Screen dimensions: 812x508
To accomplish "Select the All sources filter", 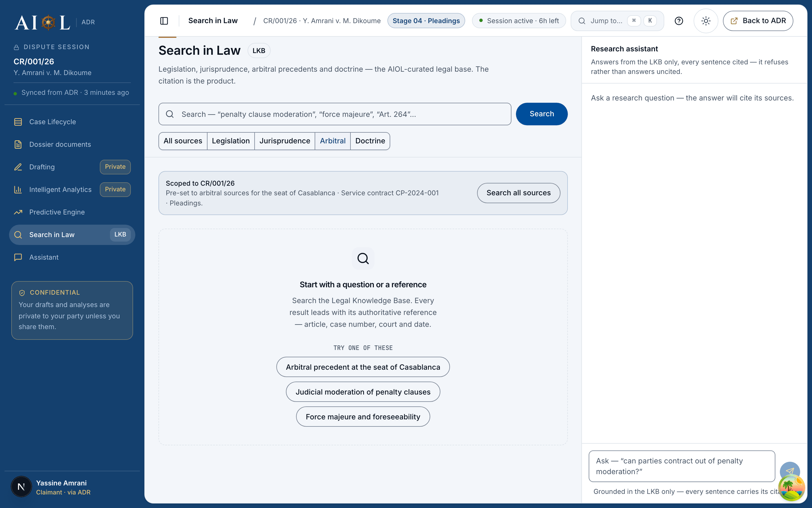I will click(x=183, y=141).
